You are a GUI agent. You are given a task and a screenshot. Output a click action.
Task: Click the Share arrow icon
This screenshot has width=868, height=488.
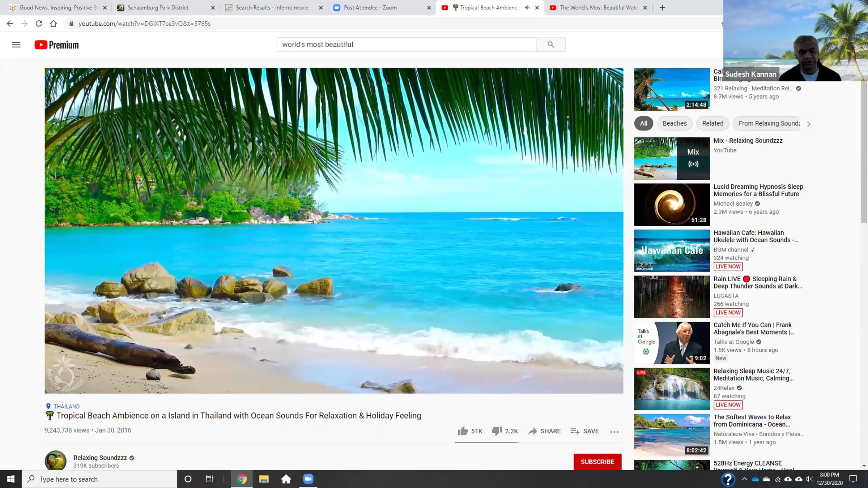[532, 431]
